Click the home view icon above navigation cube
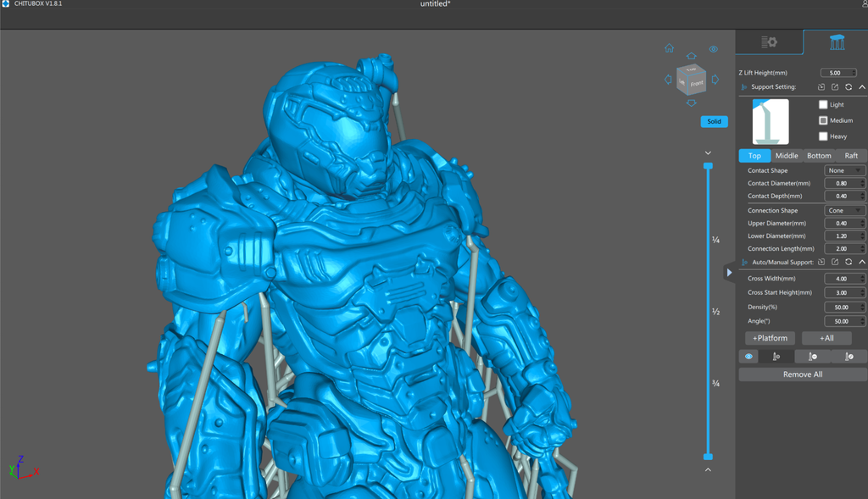The height and width of the screenshot is (499, 868). 669,48
